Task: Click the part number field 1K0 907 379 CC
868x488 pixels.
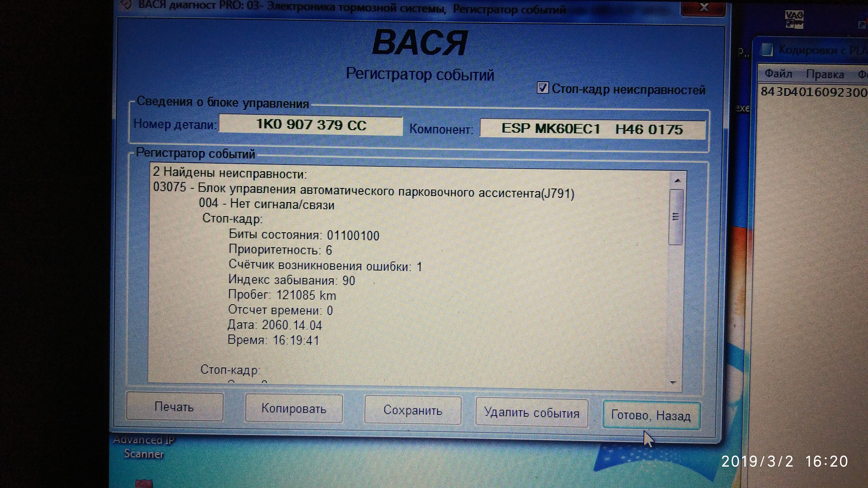Action: pyautogui.click(x=311, y=125)
